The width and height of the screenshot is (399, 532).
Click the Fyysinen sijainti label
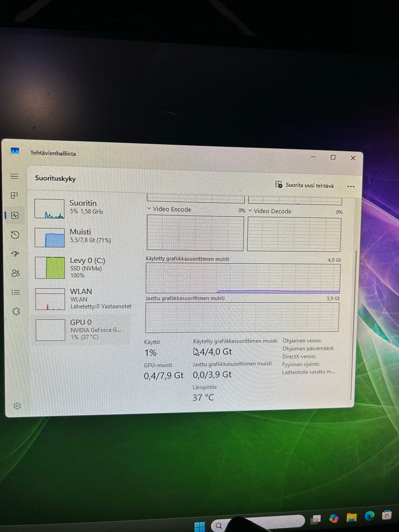tap(301, 364)
